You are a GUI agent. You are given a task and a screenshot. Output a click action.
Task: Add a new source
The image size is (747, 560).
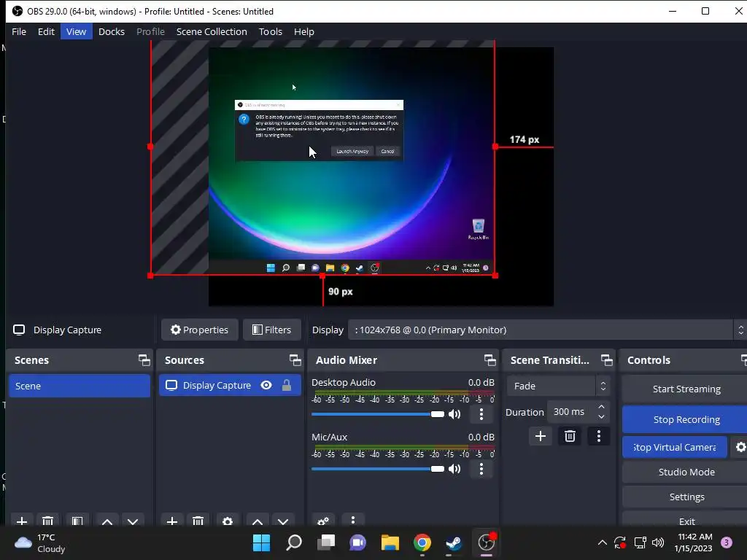(172, 521)
